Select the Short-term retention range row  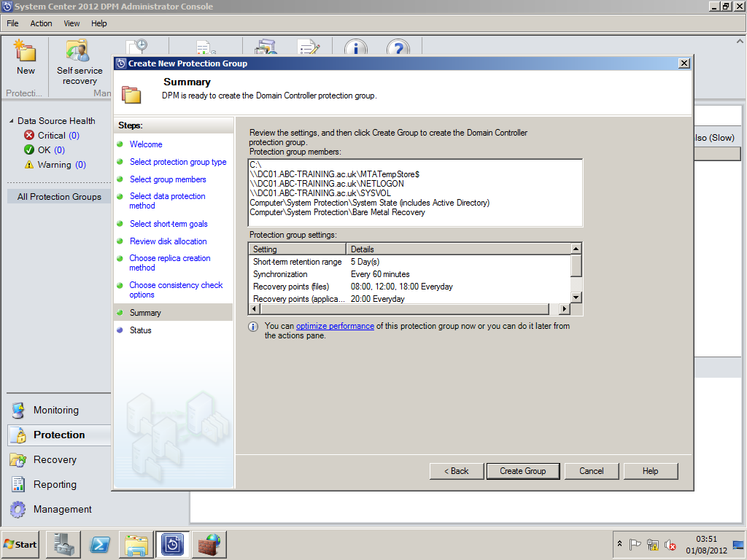coord(410,262)
